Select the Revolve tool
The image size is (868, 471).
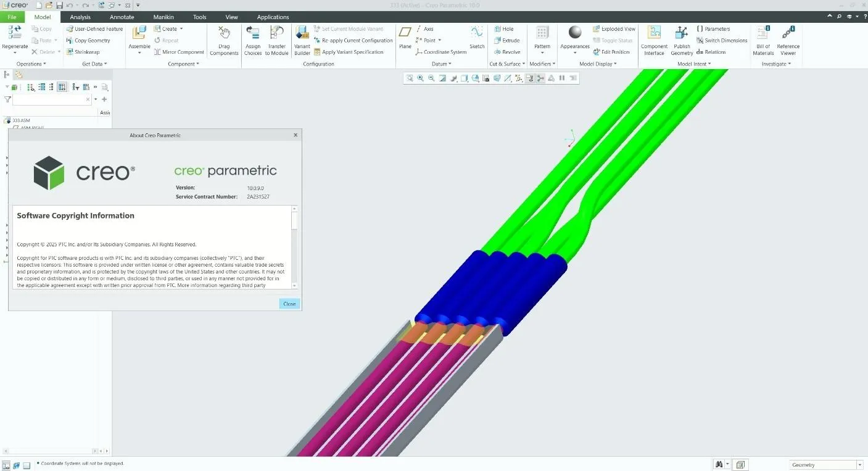pos(507,52)
